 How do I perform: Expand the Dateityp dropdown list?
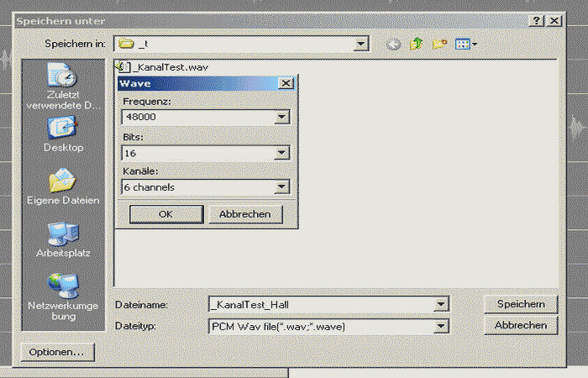pos(442,326)
